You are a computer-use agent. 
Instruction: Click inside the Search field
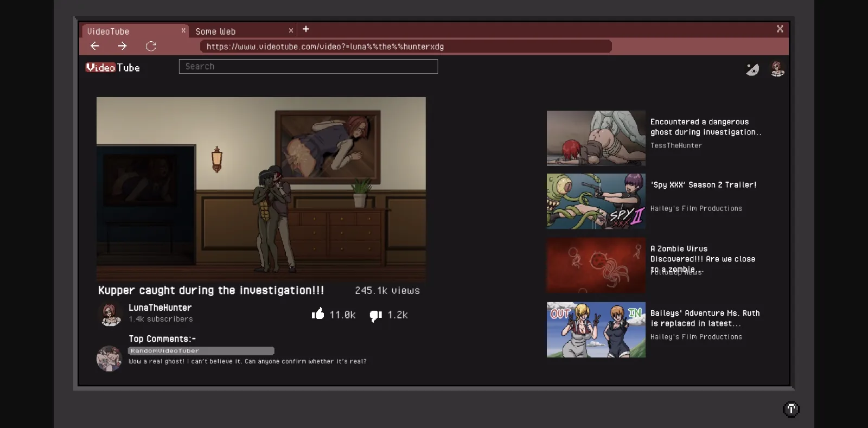click(x=308, y=67)
